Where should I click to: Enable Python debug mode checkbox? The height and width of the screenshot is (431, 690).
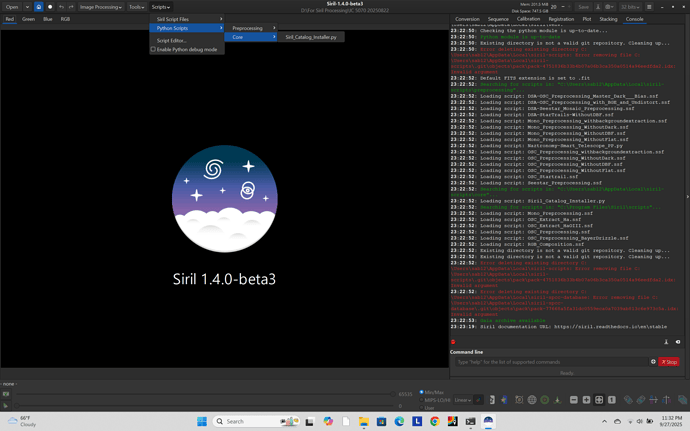click(153, 49)
